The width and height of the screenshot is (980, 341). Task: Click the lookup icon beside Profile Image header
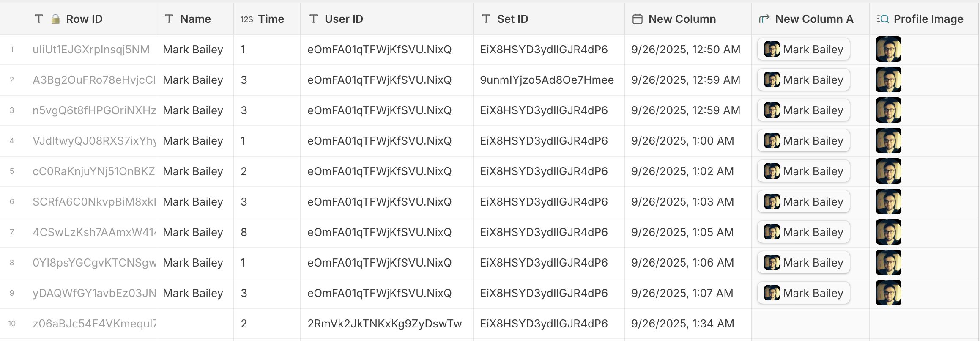click(x=883, y=19)
